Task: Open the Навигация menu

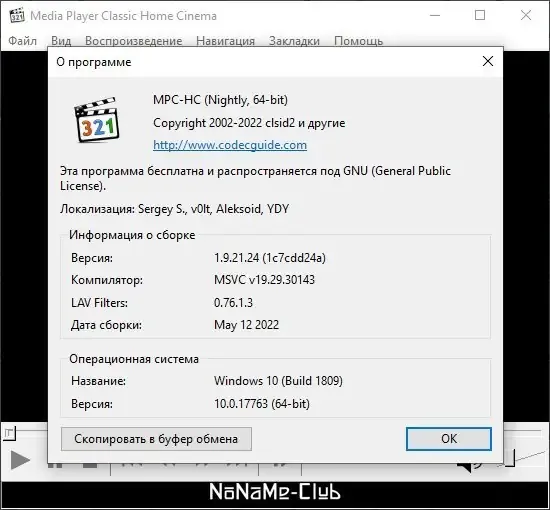Action: 226,41
